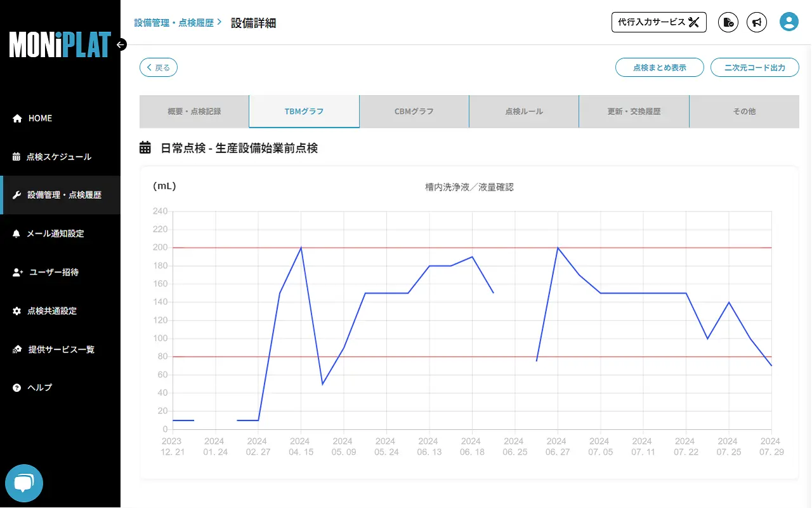Click the 二次元コード出力 button

[754, 67]
